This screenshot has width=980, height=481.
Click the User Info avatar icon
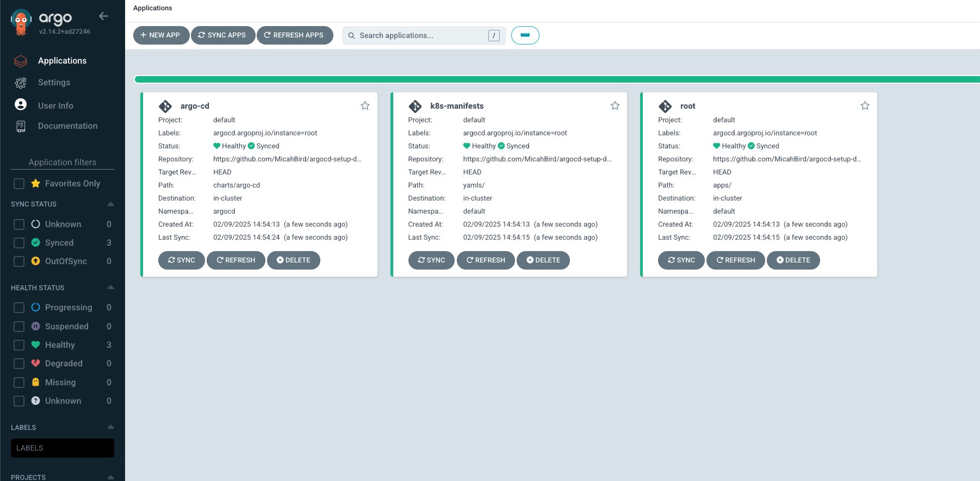coord(21,104)
